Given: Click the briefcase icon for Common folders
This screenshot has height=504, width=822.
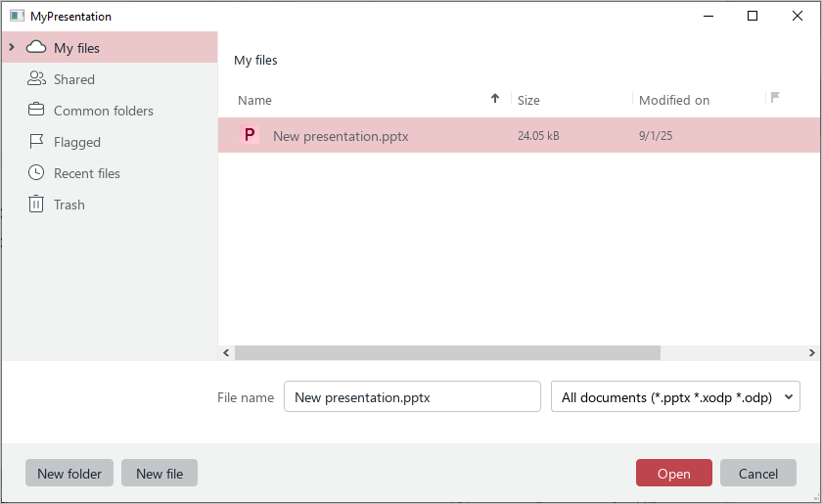Looking at the screenshot, I should 36,111.
